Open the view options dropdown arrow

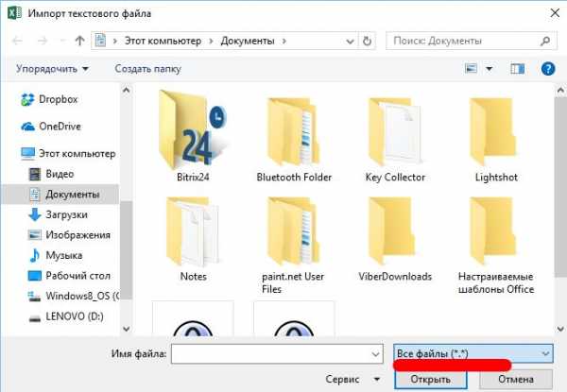tap(489, 69)
